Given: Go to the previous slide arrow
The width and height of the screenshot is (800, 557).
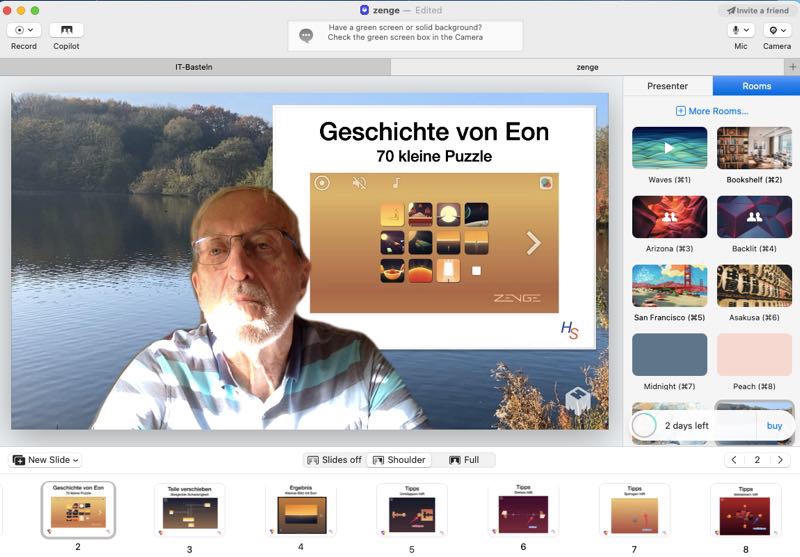Looking at the screenshot, I should click(734, 460).
